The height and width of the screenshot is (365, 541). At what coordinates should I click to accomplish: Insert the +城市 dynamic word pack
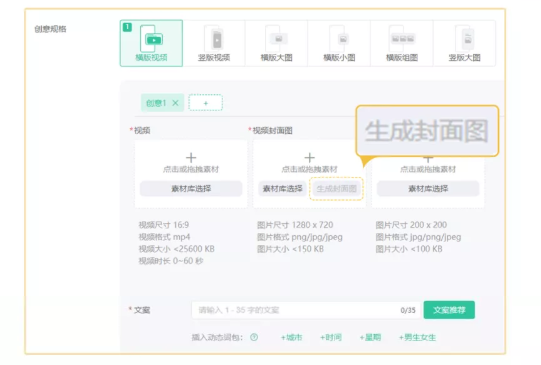click(x=292, y=337)
